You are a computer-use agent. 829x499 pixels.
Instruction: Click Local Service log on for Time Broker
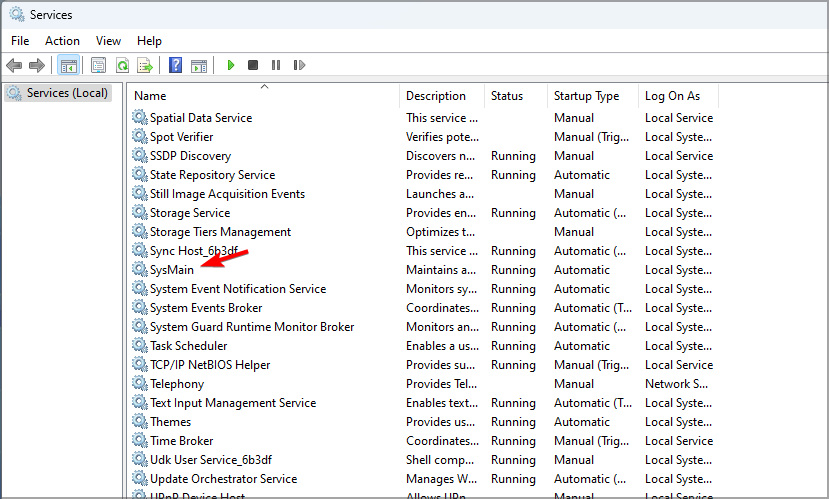point(679,441)
